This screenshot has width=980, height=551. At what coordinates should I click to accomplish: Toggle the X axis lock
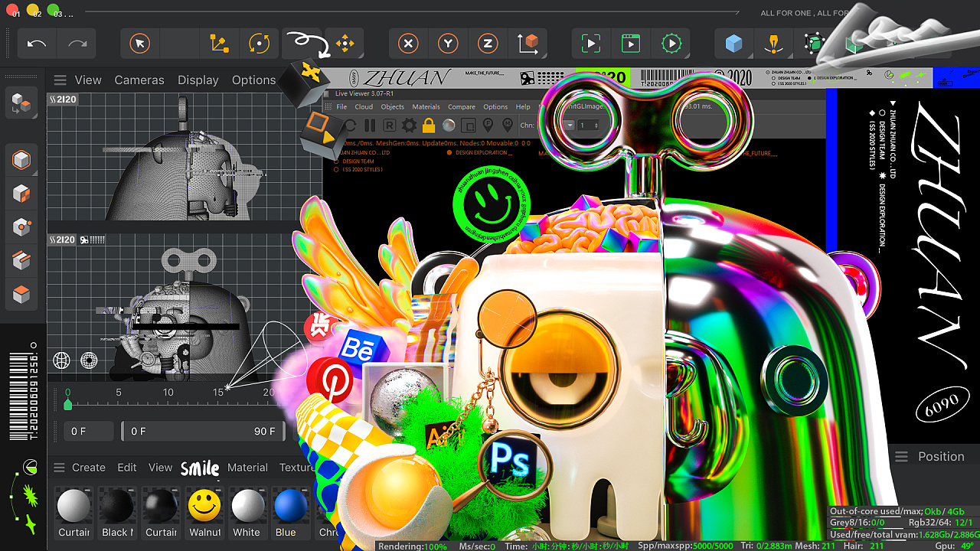pos(409,44)
